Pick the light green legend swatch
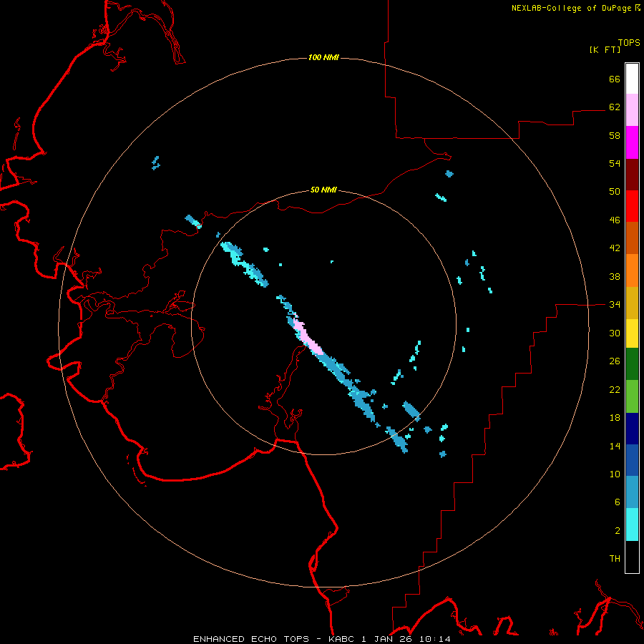Screen dimensions: 644x644 tap(632, 396)
